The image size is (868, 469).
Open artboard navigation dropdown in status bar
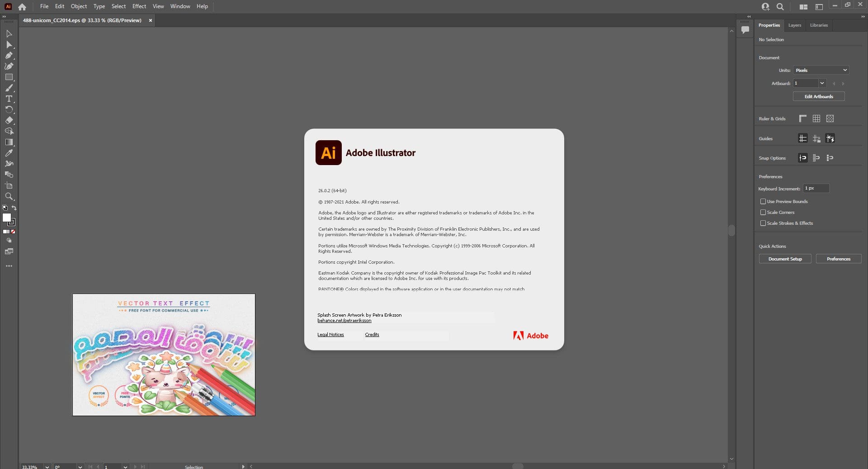tap(125, 466)
